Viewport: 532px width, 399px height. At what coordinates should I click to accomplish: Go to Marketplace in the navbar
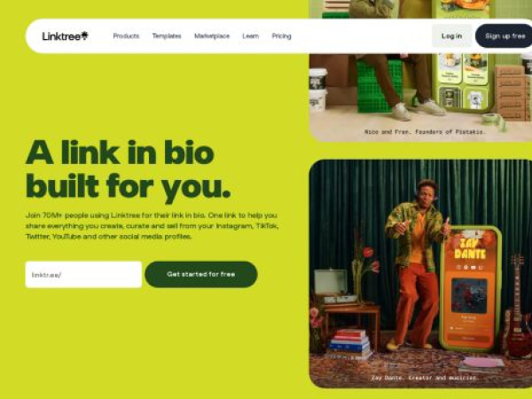212,36
